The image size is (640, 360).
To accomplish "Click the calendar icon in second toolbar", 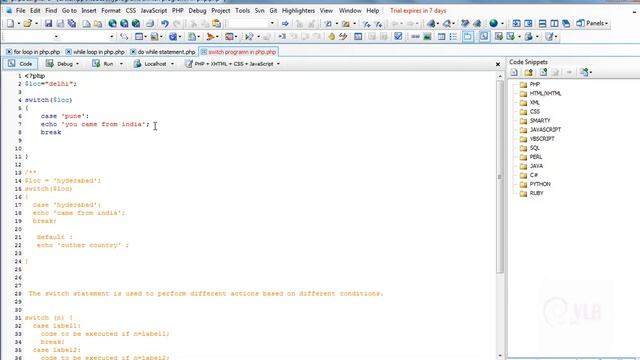I will (x=358, y=37).
